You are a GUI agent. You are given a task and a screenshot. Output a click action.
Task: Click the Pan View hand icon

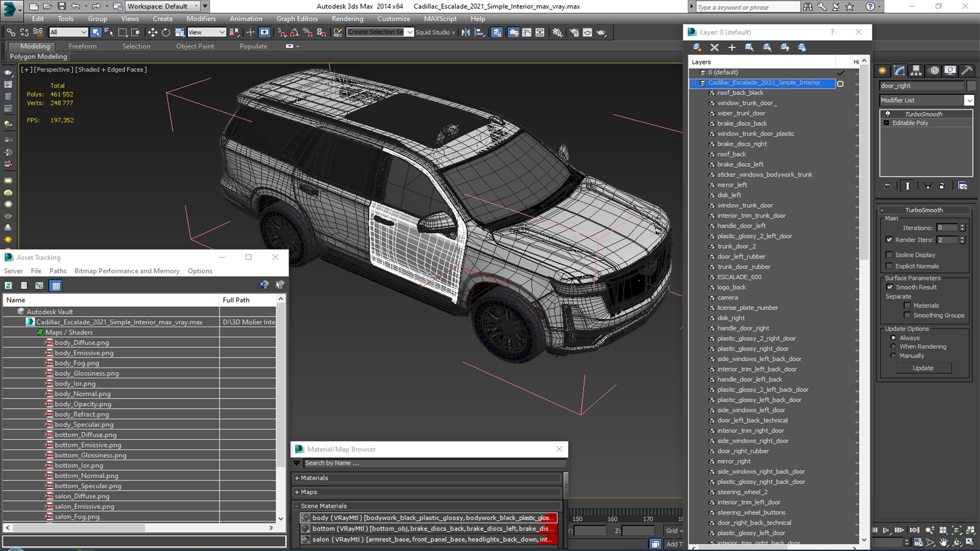click(x=944, y=542)
